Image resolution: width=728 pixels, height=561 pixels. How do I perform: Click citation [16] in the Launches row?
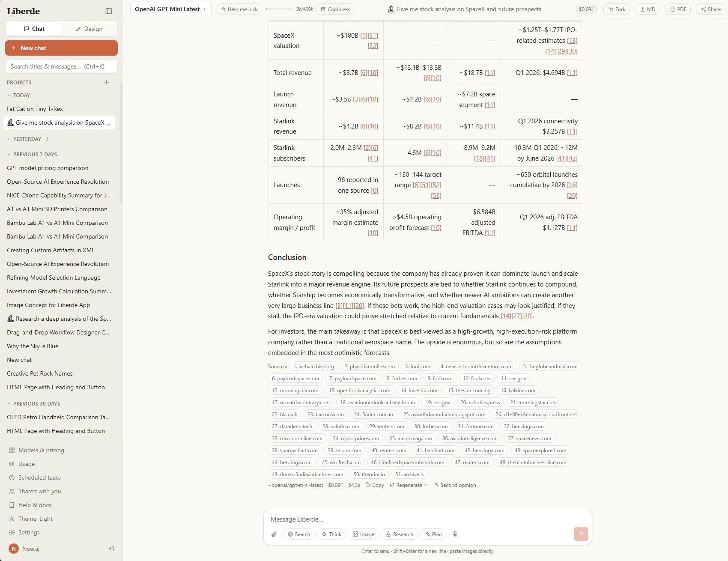click(x=572, y=185)
